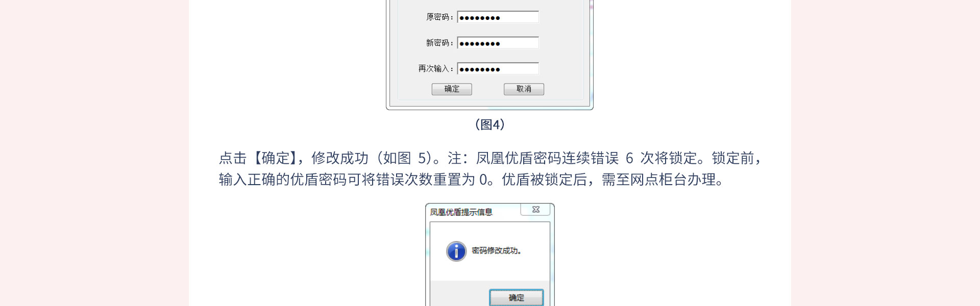Click into the 原密码 password field
This screenshot has width=980, height=306.
(498, 17)
